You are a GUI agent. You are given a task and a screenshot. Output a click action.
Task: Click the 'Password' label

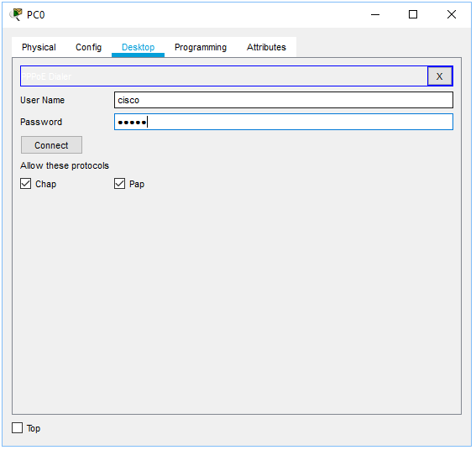click(41, 122)
